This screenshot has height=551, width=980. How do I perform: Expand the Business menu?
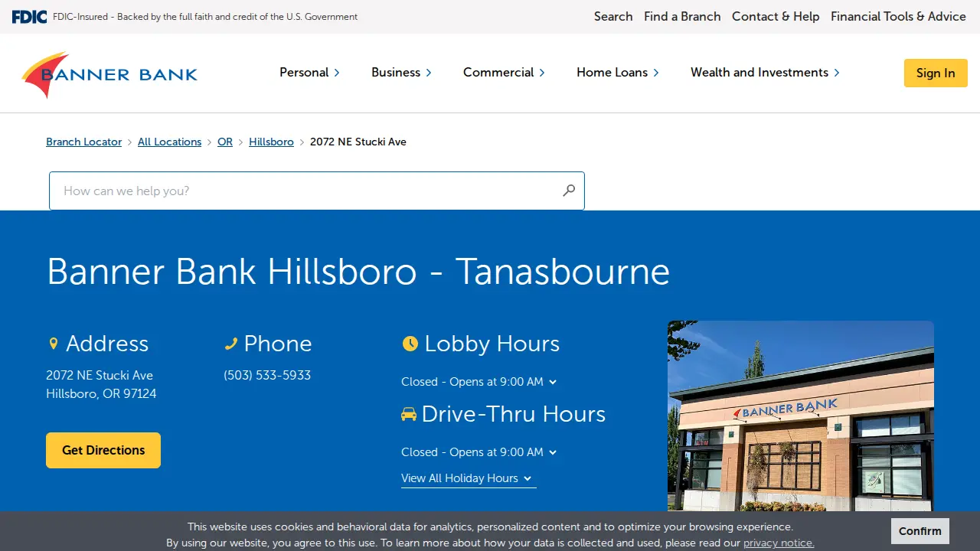(402, 72)
